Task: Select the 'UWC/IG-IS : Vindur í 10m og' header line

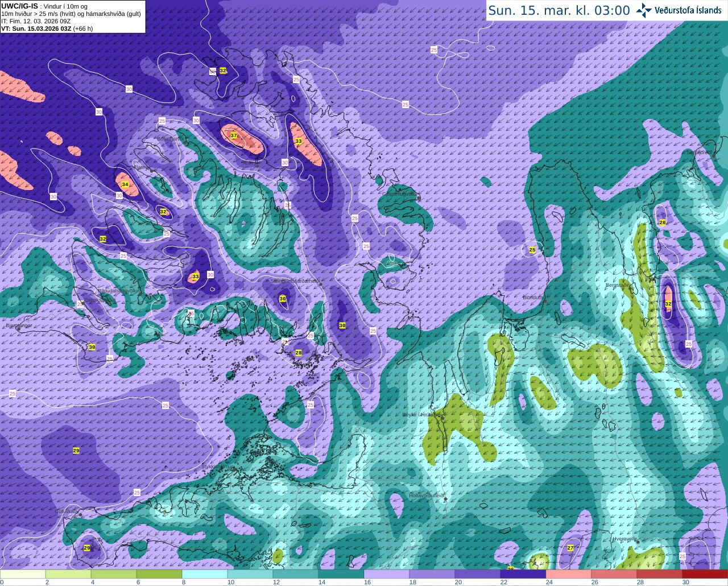Action: coord(44,6)
